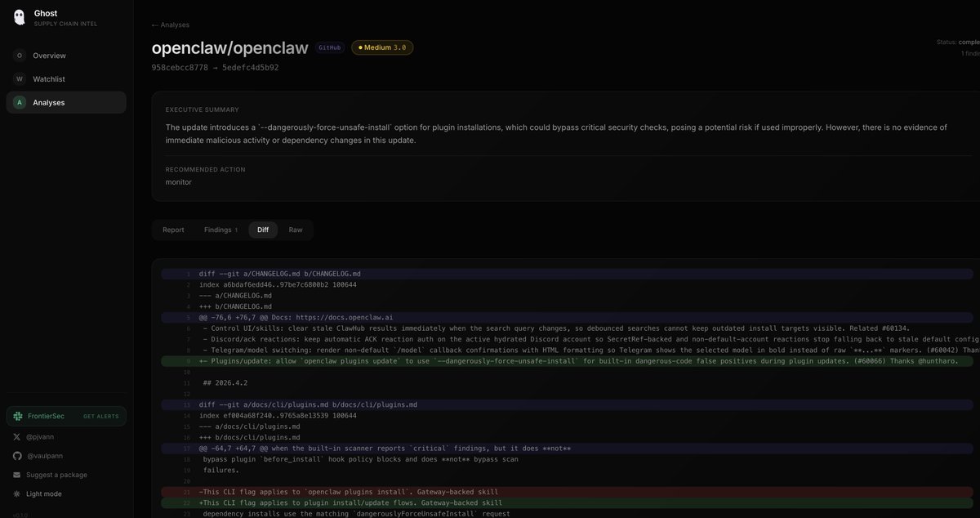
Task: Click the Ghost logo icon
Action: click(20, 17)
